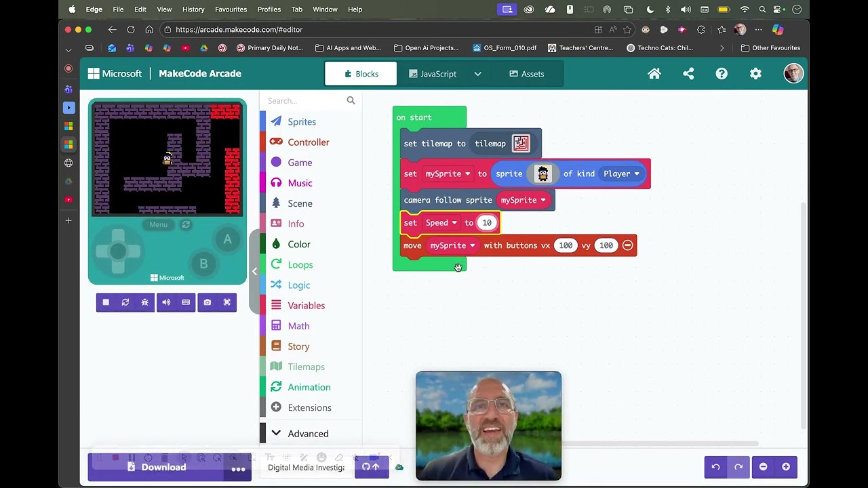Click simulator A button
868x488 pixels.
[x=227, y=239]
